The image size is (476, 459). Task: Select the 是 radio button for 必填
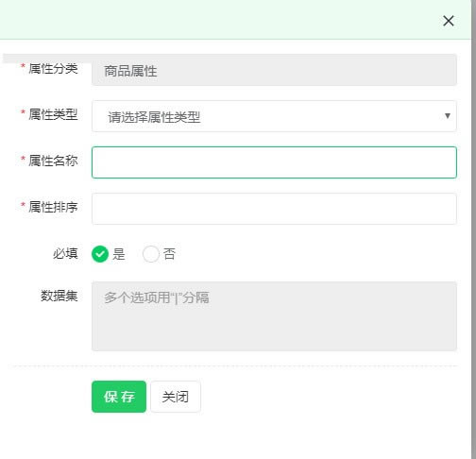coord(100,254)
